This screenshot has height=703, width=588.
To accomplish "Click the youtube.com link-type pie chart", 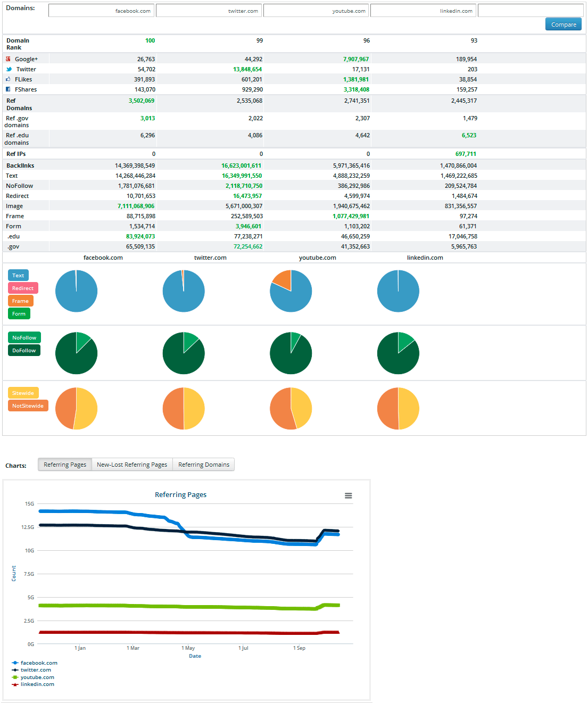I will 291,291.
